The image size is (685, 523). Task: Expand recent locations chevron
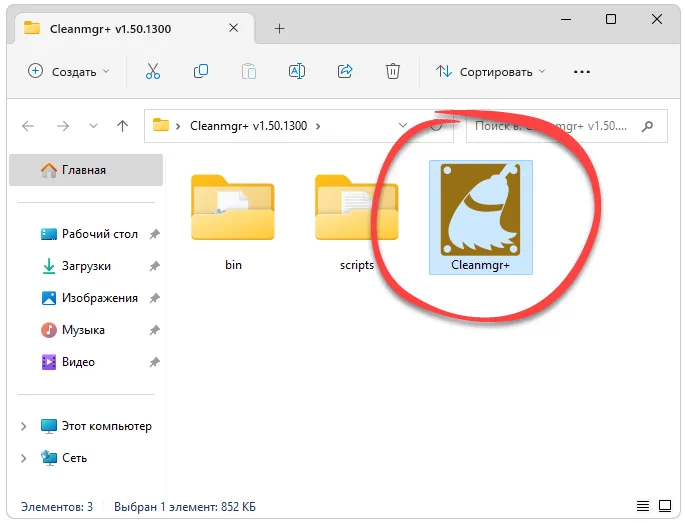click(93, 126)
